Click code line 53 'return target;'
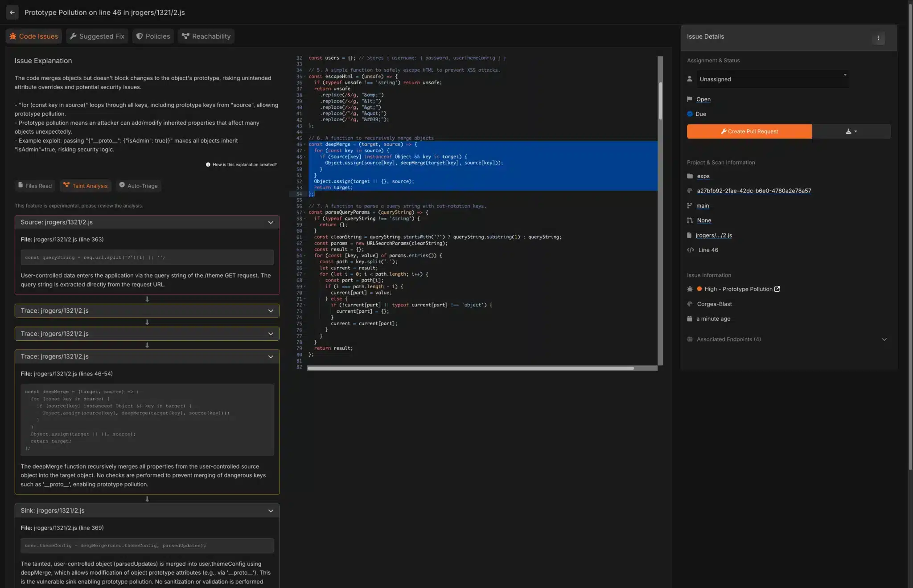Viewport: 913px width, 588px height. [x=333, y=188]
